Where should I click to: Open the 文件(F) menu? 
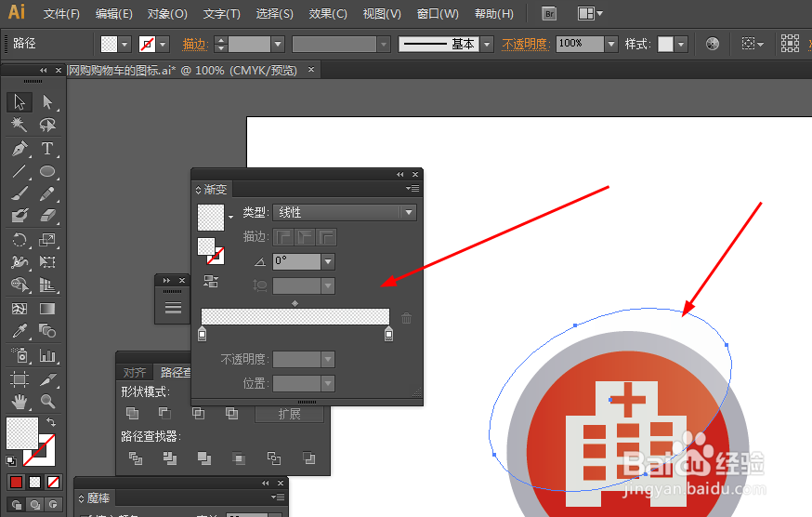click(61, 14)
